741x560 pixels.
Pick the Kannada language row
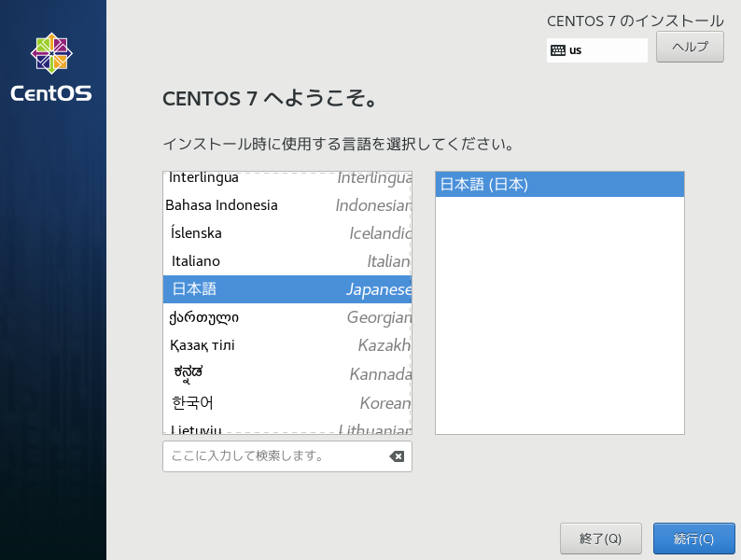(287, 374)
